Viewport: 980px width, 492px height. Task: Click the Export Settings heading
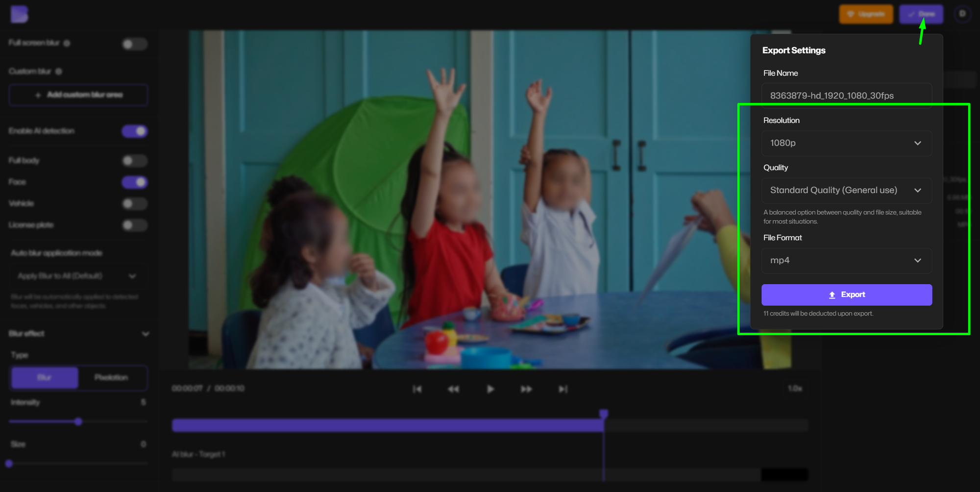pos(794,50)
